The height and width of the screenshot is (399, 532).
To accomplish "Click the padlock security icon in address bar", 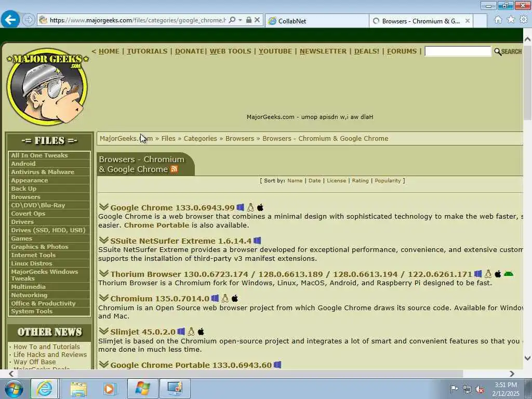I will point(249,20).
